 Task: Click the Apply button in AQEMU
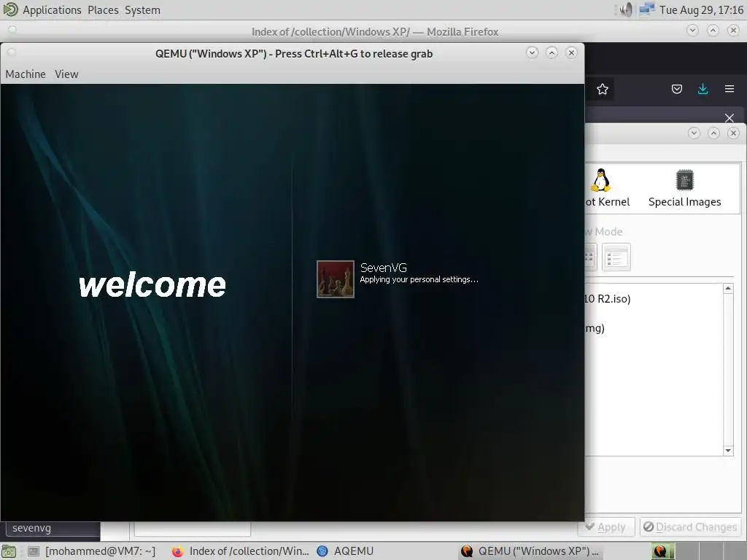pos(606,527)
